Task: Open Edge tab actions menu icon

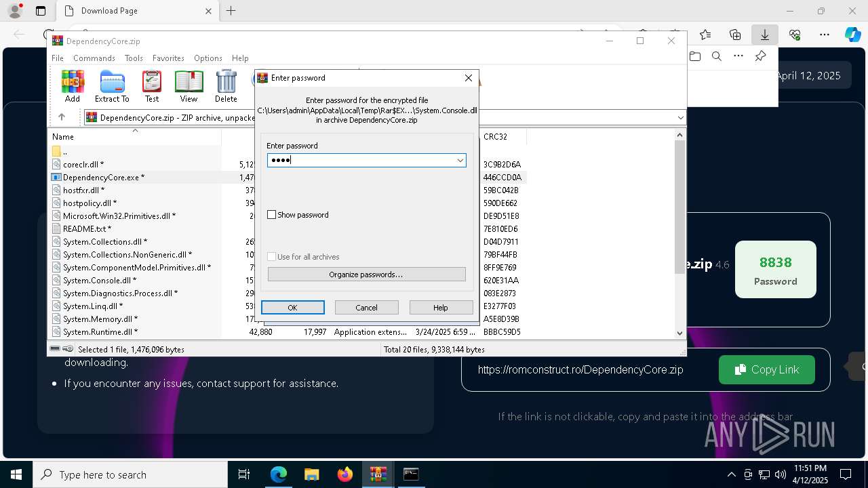Action: click(41, 11)
